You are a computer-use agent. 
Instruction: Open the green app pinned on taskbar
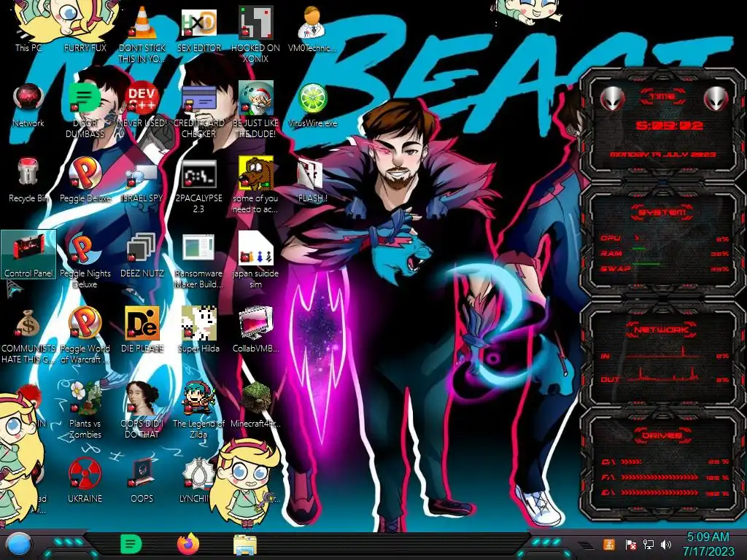tap(131, 544)
